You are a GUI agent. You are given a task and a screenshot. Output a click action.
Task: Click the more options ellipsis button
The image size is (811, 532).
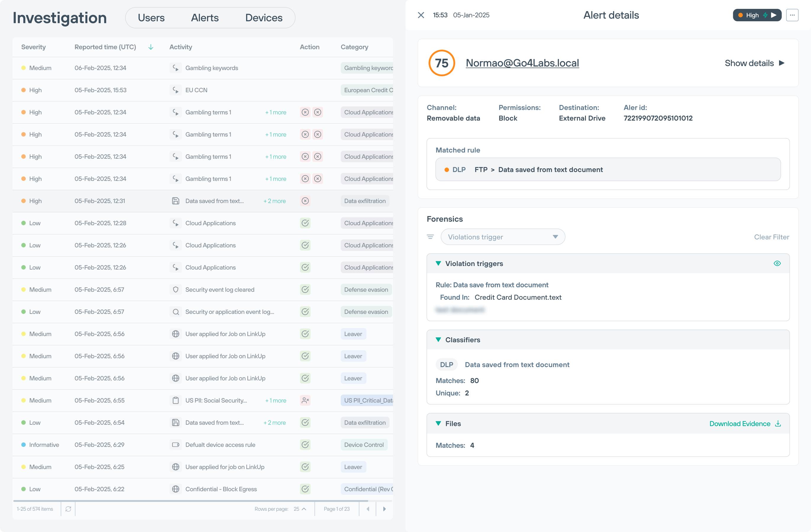[792, 15]
